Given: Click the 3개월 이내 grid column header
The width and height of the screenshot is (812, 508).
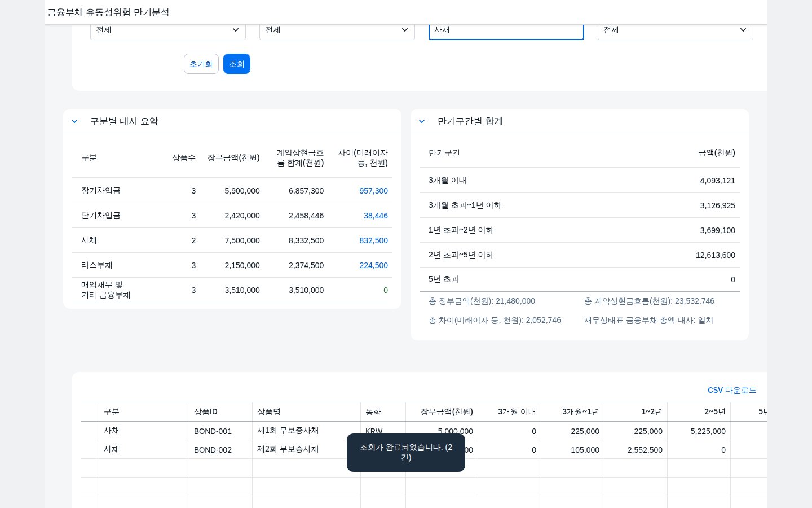Looking at the screenshot, I should pyautogui.click(x=509, y=412).
